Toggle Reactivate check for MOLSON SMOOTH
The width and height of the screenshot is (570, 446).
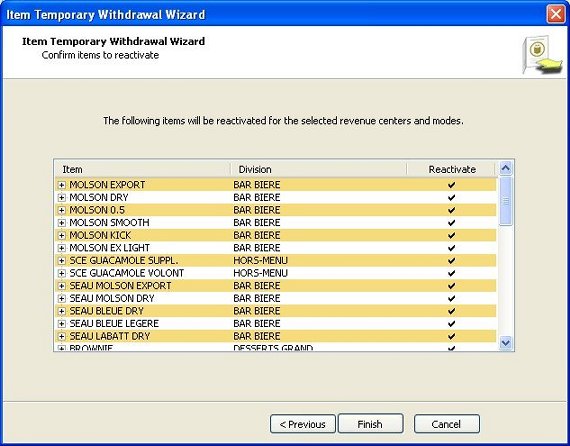tap(451, 223)
